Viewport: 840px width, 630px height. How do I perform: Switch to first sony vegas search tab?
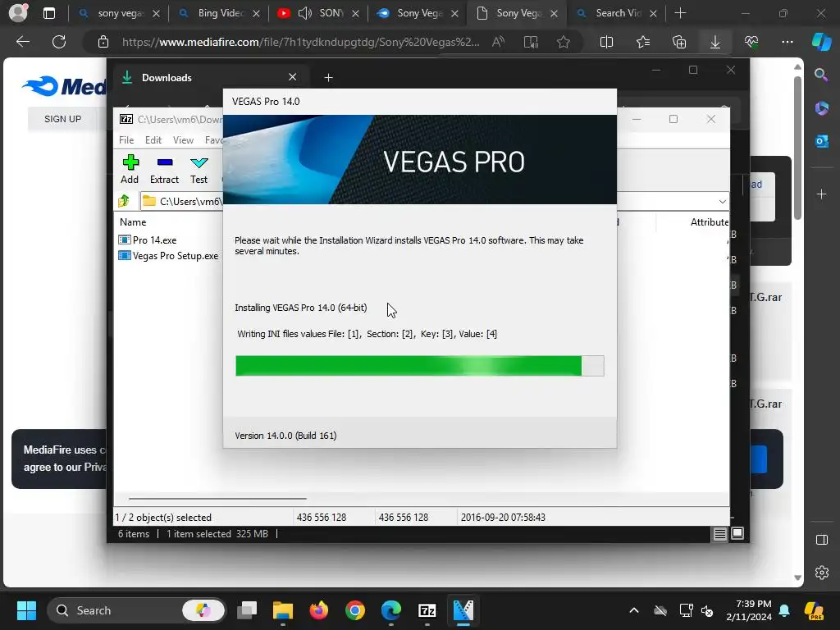pyautogui.click(x=119, y=13)
